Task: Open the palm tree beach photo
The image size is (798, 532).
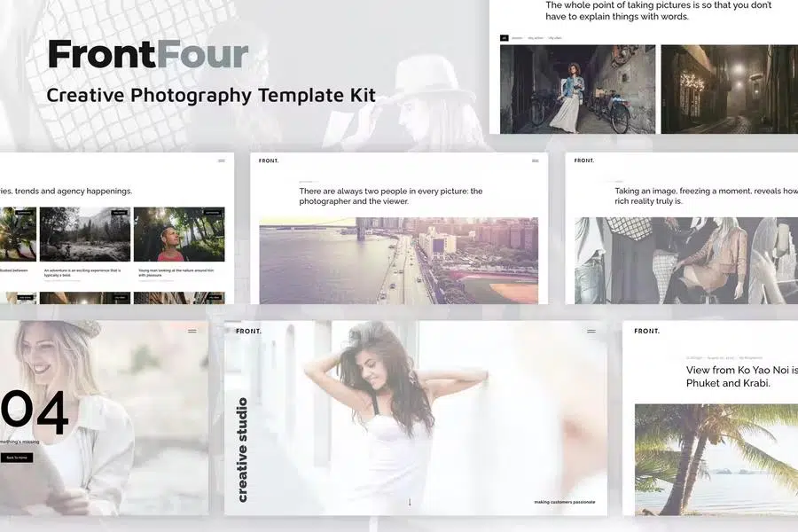Action: [716, 459]
